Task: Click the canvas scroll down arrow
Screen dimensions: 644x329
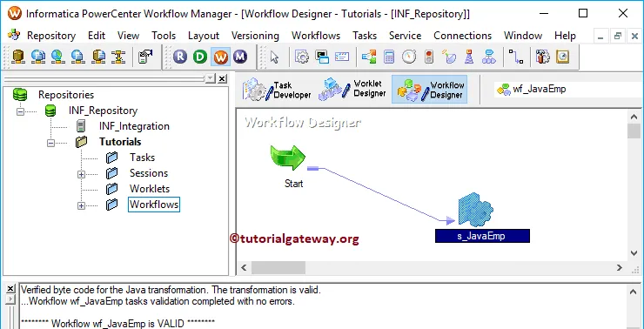Action: (x=634, y=253)
